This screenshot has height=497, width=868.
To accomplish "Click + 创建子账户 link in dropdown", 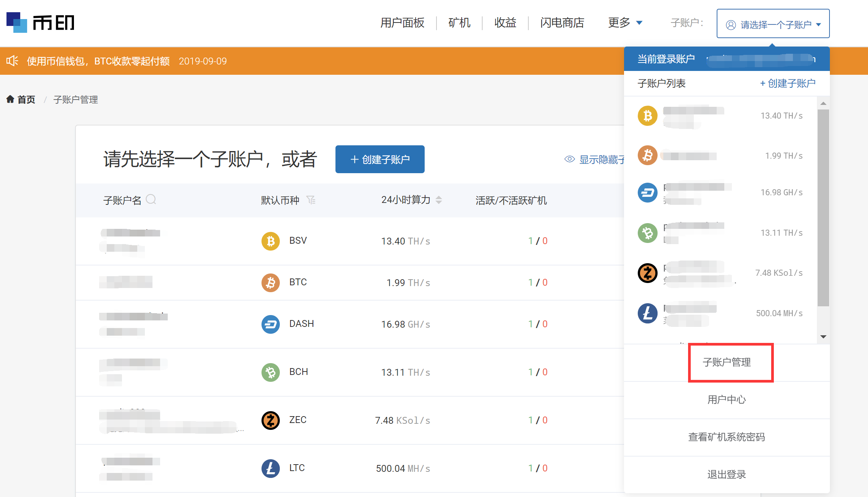I will (788, 83).
